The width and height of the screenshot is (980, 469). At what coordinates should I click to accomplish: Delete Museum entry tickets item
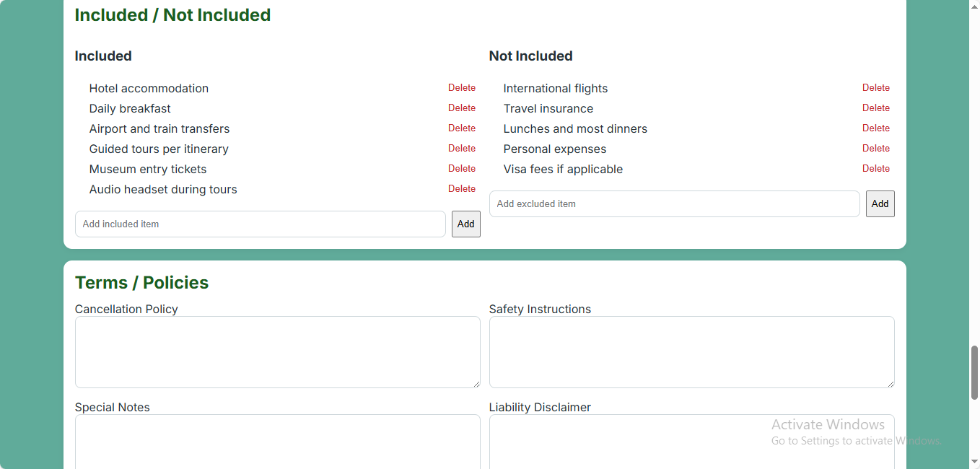click(461, 169)
